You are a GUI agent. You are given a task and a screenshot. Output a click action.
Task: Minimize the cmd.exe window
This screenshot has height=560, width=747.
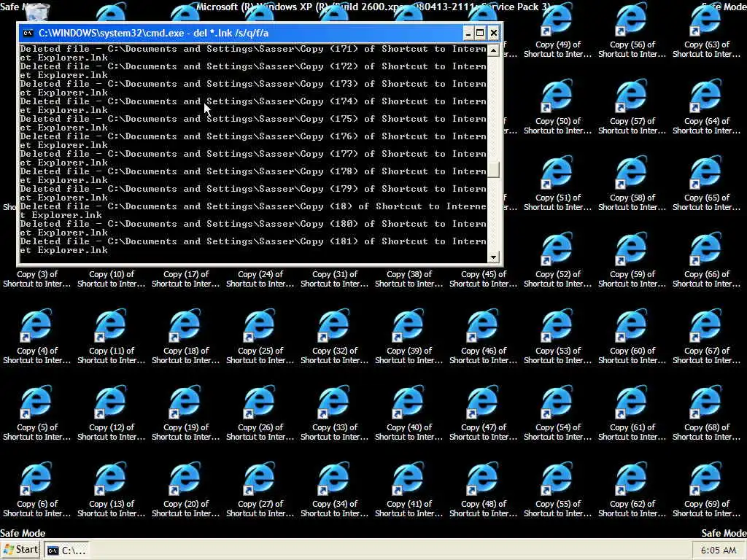(468, 33)
